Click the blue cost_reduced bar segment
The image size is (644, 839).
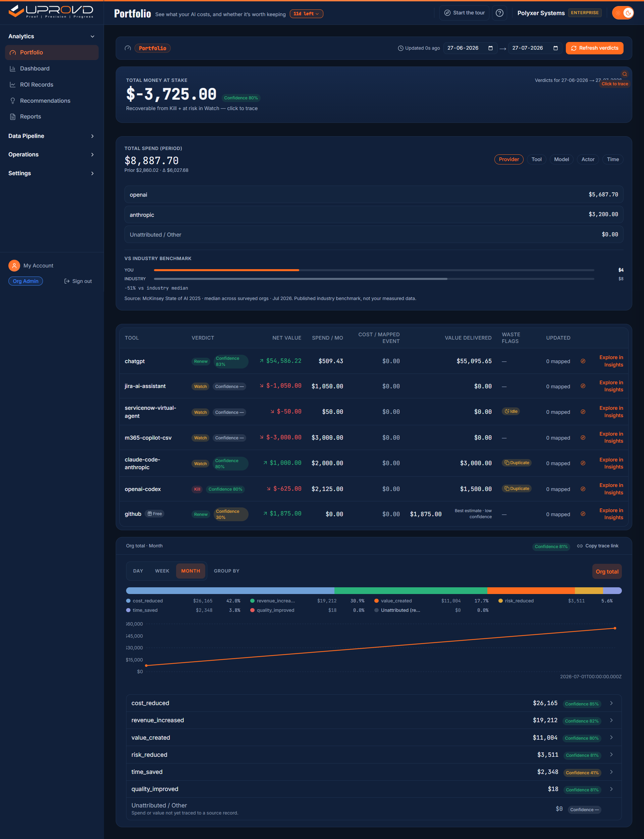point(230,591)
